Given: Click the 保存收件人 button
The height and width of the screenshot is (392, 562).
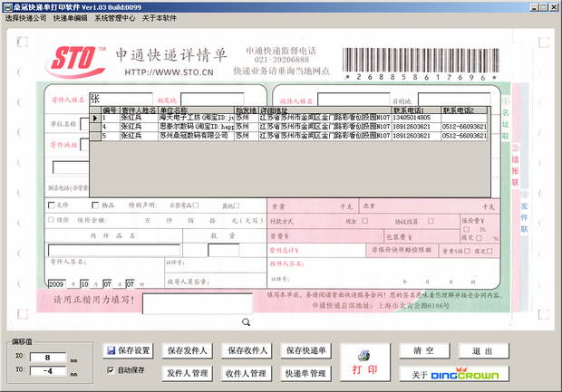Looking at the screenshot, I should click(x=247, y=351).
